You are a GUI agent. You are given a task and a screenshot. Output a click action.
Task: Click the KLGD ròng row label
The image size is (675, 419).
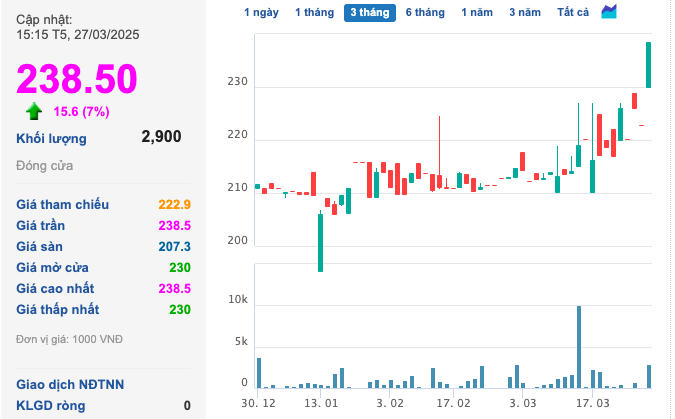(51, 405)
